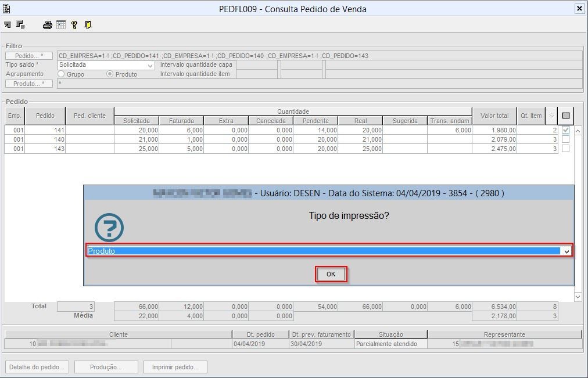Close the Consulta Pedido de Venda window
This screenshot has width=588, height=378.
(x=579, y=9)
